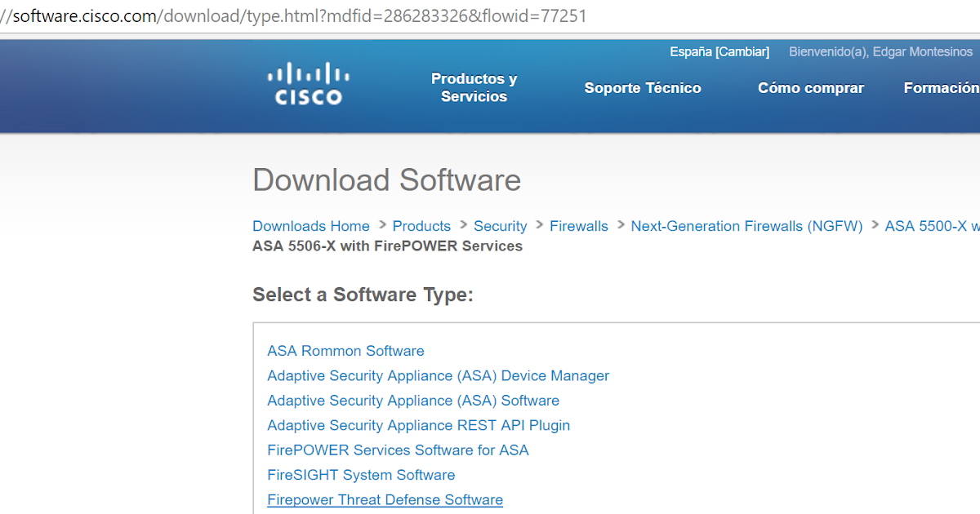Open the Productos y Servicios menu
Screen dimensions: 980x514
pyautogui.click(x=474, y=87)
